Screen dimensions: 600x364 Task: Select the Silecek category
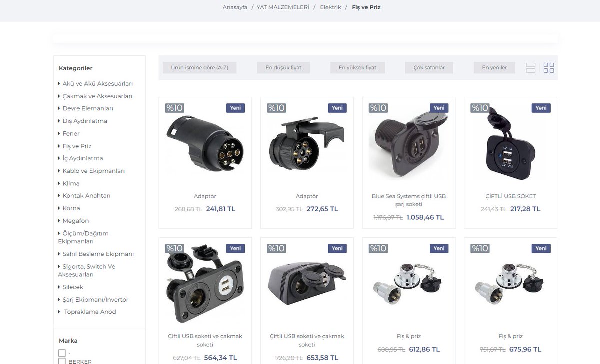(x=73, y=287)
